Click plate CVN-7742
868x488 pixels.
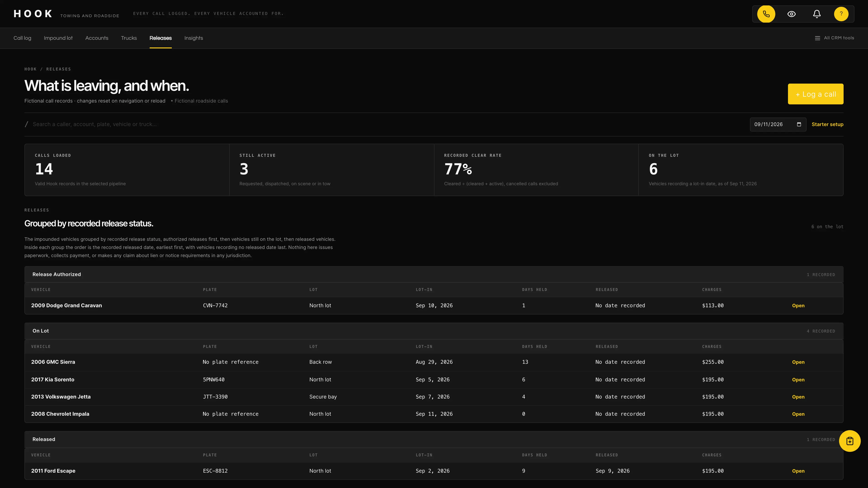(215, 305)
